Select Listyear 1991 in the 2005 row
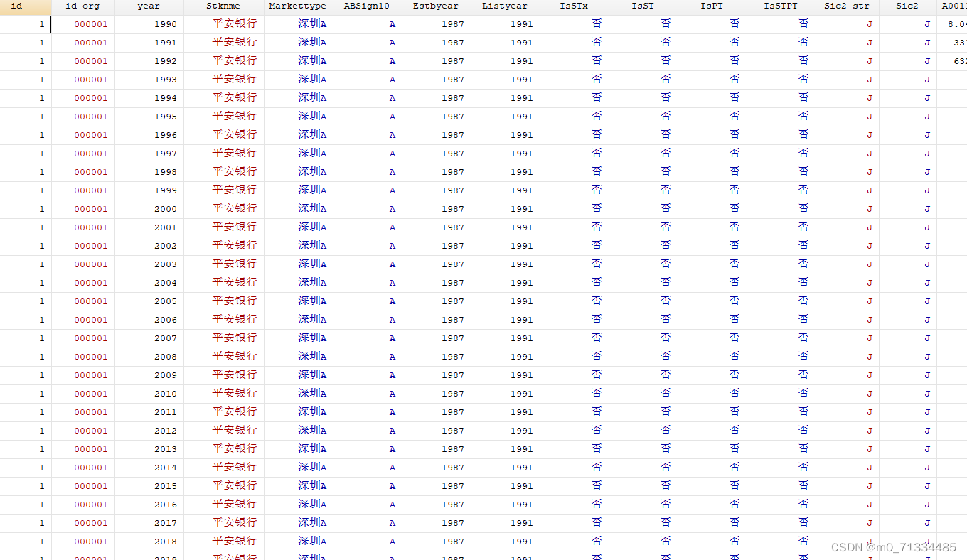This screenshot has width=967, height=560. coord(505,301)
